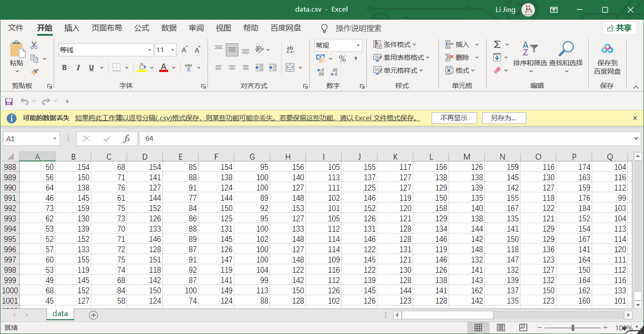Click the Cut scissors icon
The width and height of the screenshot is (644, 334).
34,45
